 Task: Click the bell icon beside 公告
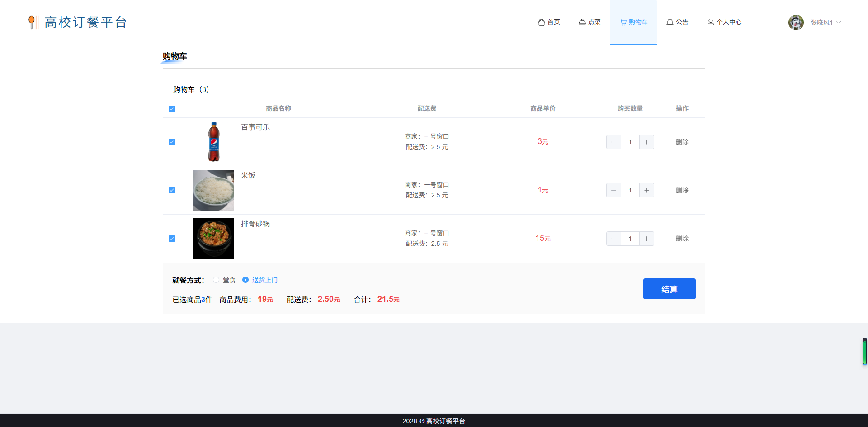click(x=670, y=22)
